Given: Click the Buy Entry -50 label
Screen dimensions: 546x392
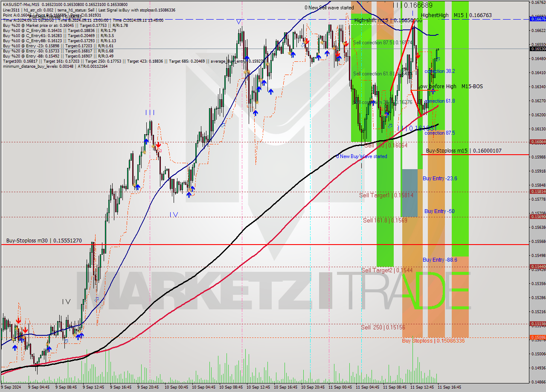Looking at the screenshot, I should (x=439, y=211).
